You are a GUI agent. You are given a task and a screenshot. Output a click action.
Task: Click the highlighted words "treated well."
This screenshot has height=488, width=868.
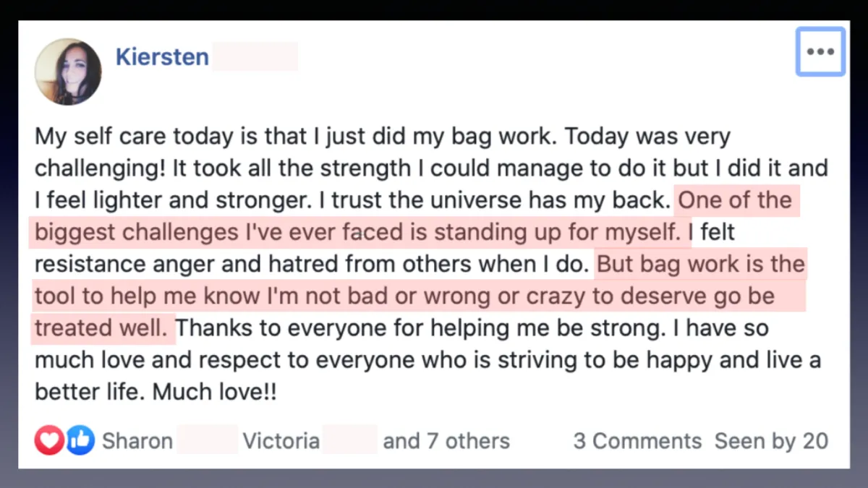[103, 329]
